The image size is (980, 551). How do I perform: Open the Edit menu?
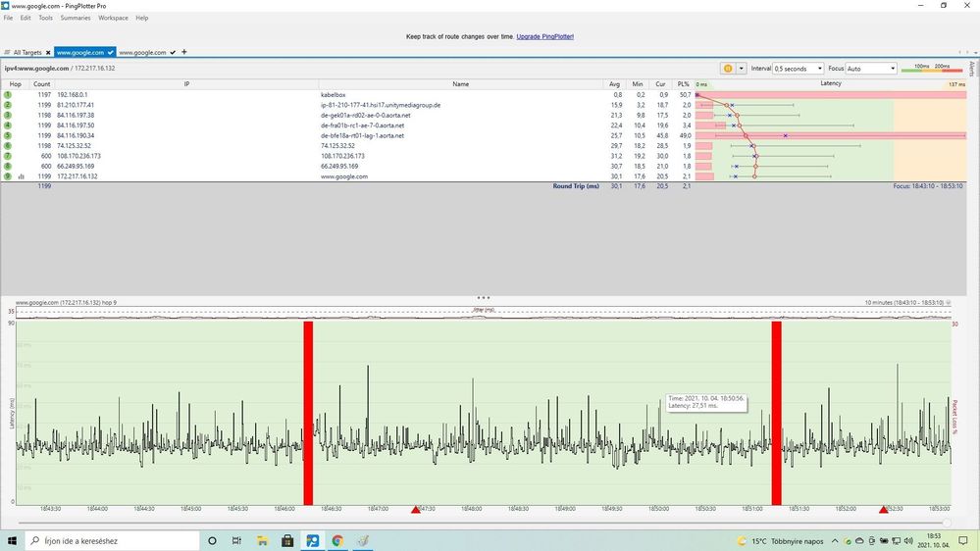[x=25, y=18]
